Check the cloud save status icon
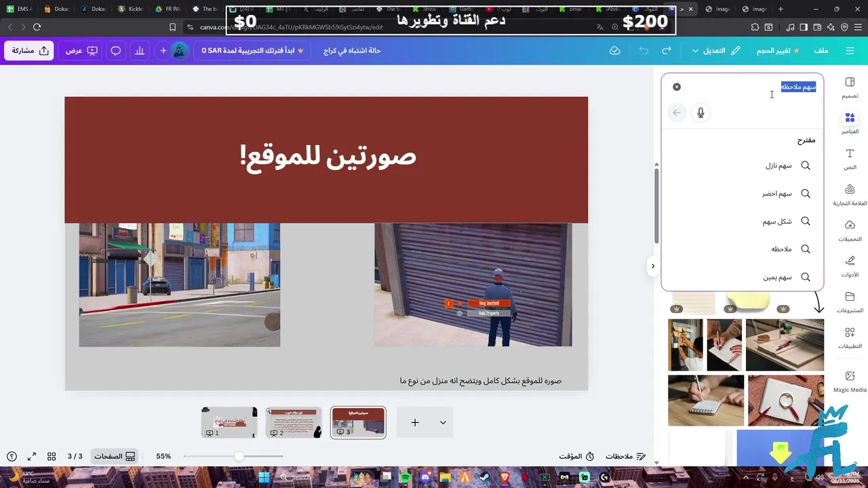The width and height of the screenshot is (868, 488). pos(614,50)
